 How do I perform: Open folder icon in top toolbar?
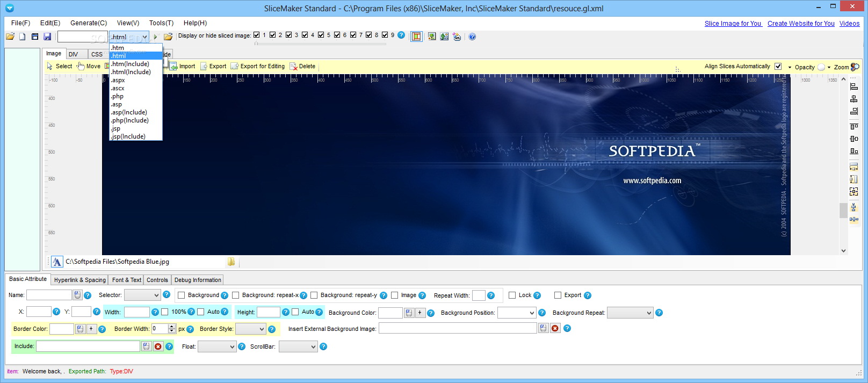pyautogui.click(x=10, y=37)
